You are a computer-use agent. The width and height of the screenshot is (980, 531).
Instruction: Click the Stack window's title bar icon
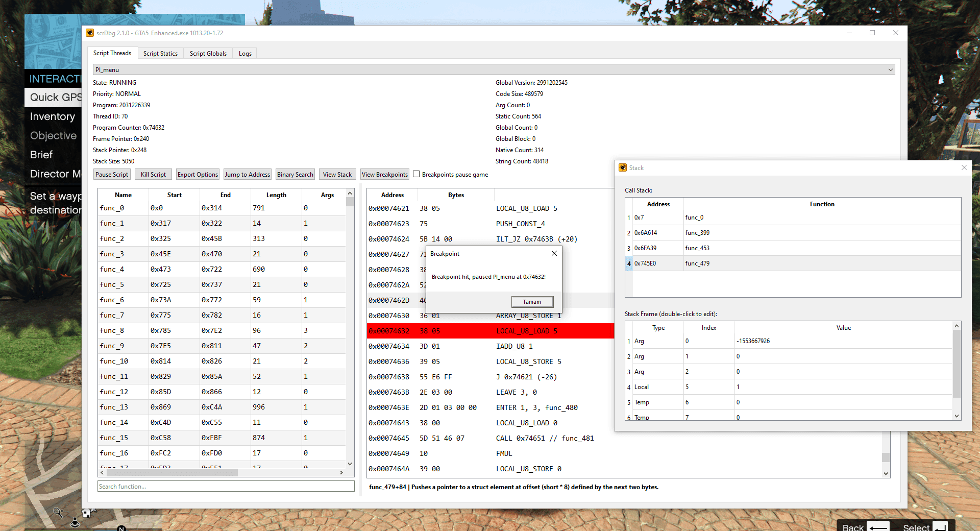tap(623, 167)
